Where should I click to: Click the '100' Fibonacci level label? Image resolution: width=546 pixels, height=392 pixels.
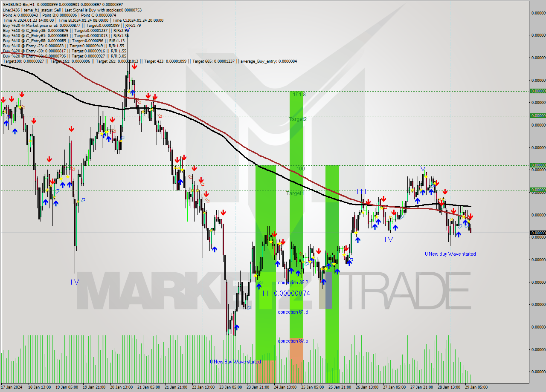coord(300,169)
